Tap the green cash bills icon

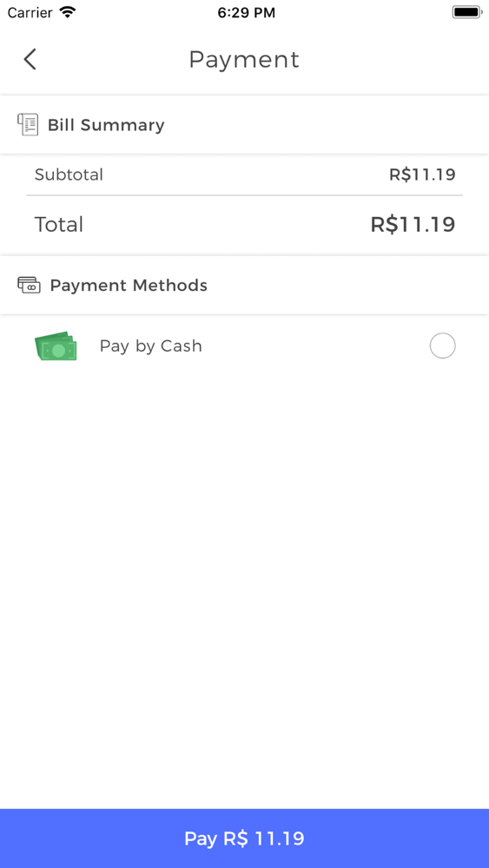click(x=56, y=346)
